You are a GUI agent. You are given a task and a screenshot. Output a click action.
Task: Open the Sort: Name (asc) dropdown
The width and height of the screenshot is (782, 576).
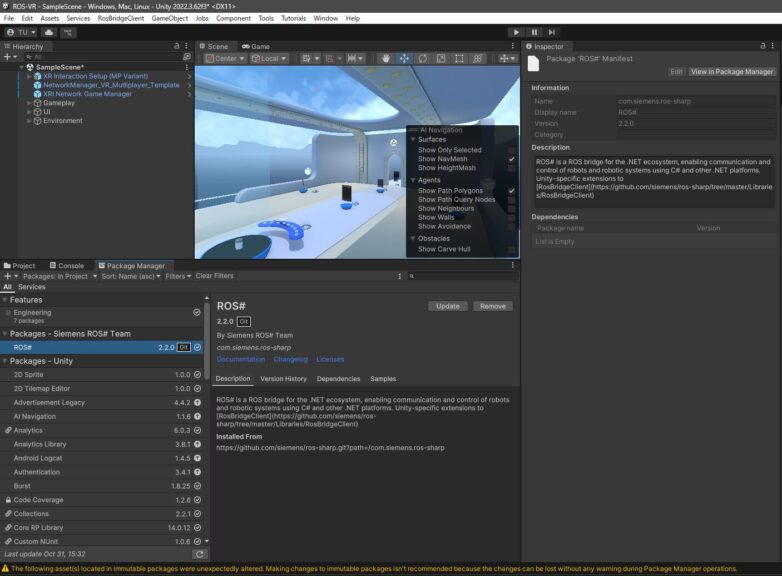131,276
